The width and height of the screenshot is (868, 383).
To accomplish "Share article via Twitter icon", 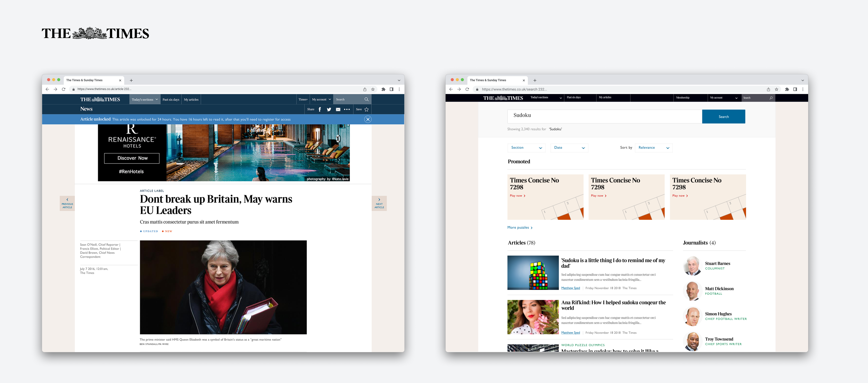I will pos(329,109).
